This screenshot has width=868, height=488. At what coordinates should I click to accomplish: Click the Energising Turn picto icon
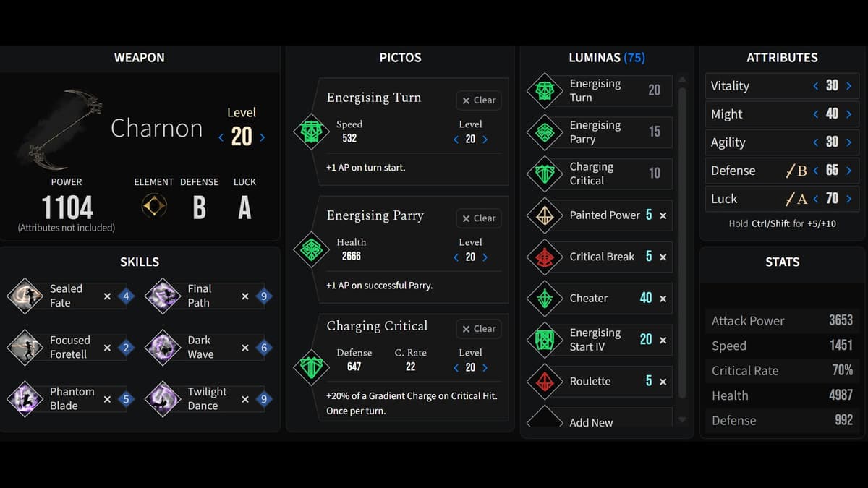[x=311, y=132]
